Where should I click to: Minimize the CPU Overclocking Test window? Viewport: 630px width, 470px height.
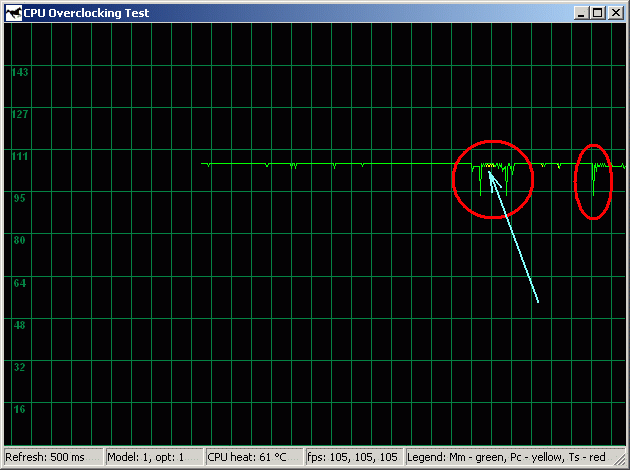coord(582,13)
